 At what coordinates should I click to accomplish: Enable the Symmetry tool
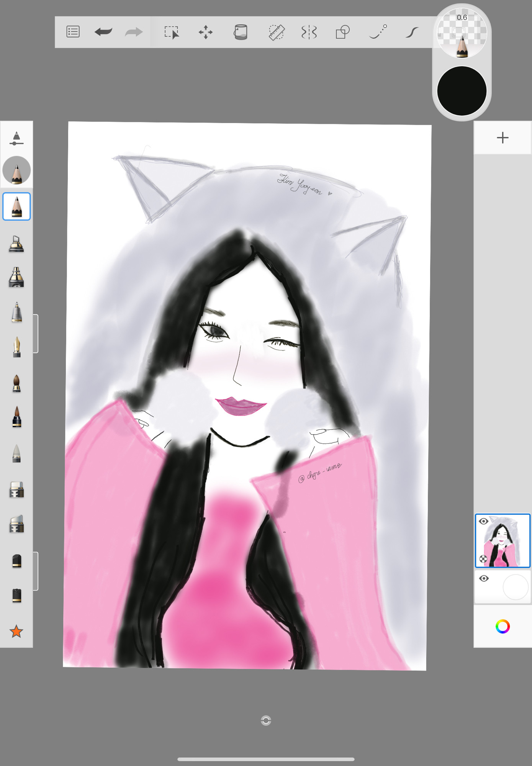(309, 32)
